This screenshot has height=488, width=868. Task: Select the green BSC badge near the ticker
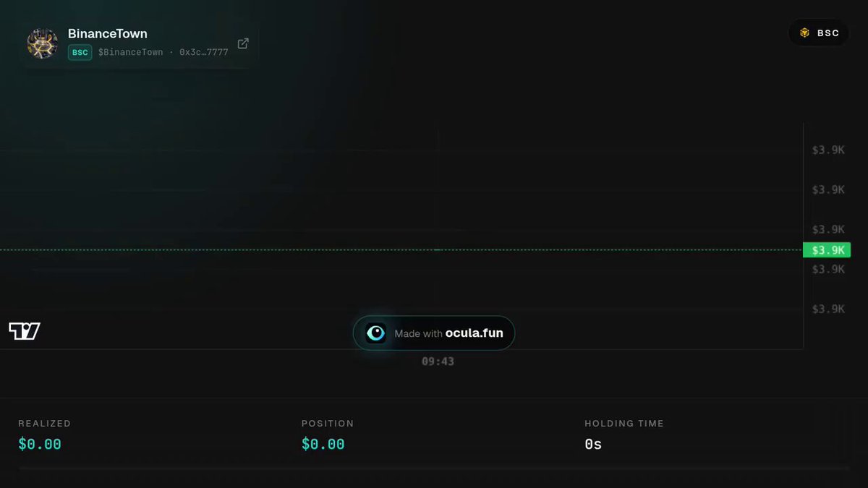click(80, 53)
